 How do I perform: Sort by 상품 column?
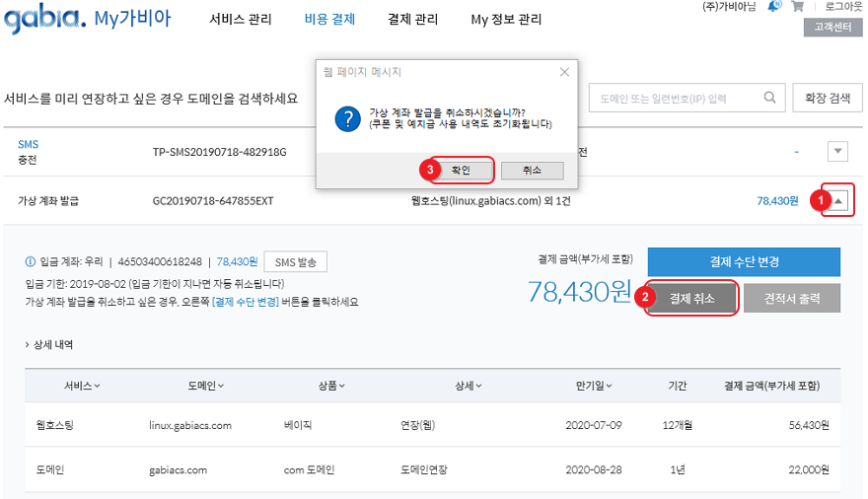pos(331,386)
